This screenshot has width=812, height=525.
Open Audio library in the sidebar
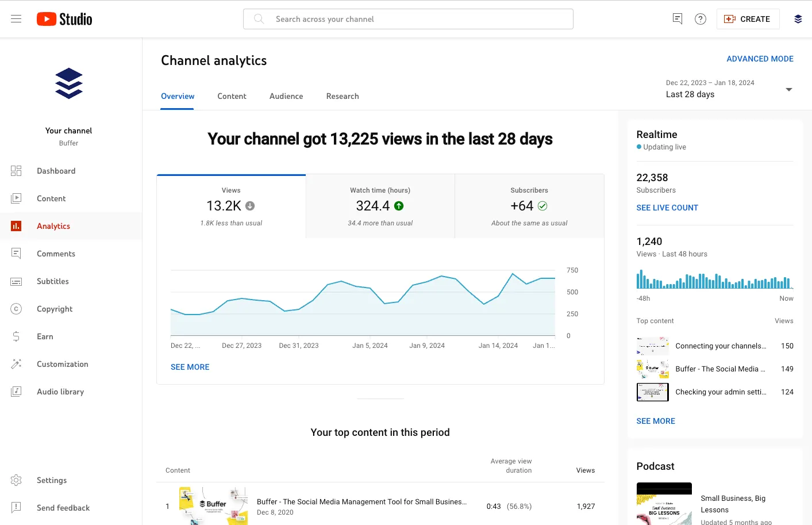point(71,392)
